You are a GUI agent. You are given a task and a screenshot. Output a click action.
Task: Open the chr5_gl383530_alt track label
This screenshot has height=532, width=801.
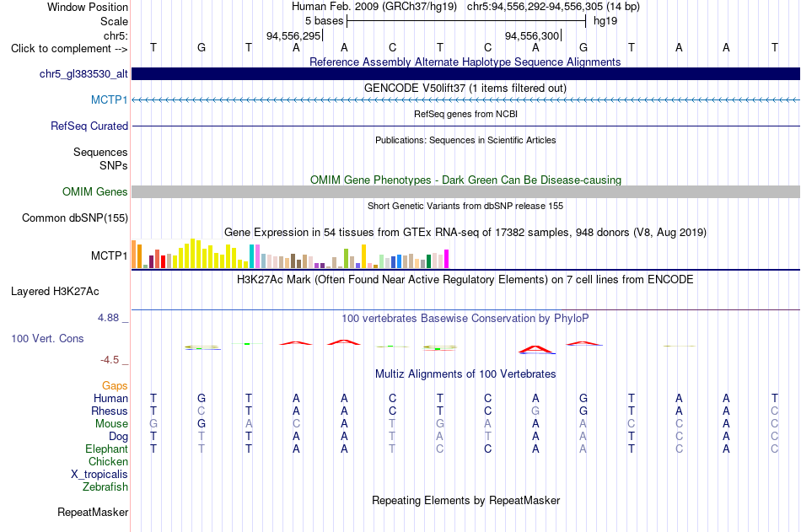pos(83,74)
